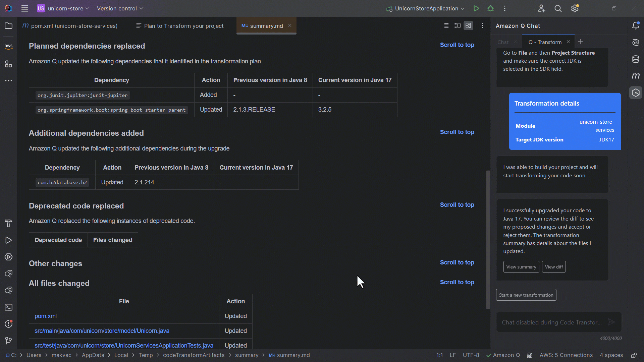This screenshot has width=644, height=362.
Task: Open the notifications bell panel
Action: (636, 25)
